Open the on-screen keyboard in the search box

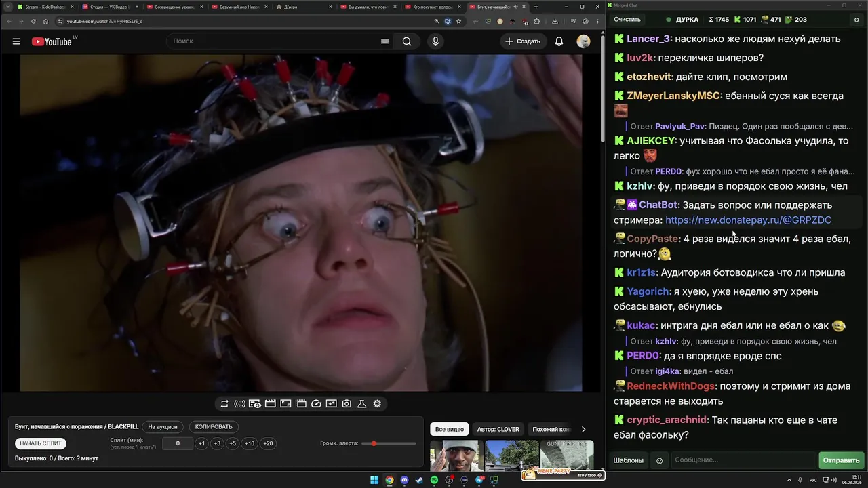(384, 41)
